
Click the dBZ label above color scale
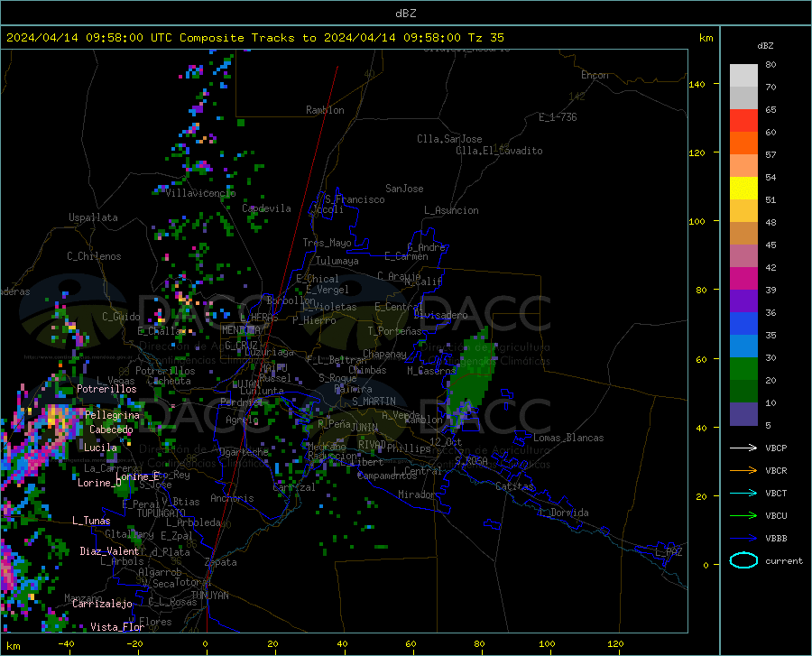point(765,45)
